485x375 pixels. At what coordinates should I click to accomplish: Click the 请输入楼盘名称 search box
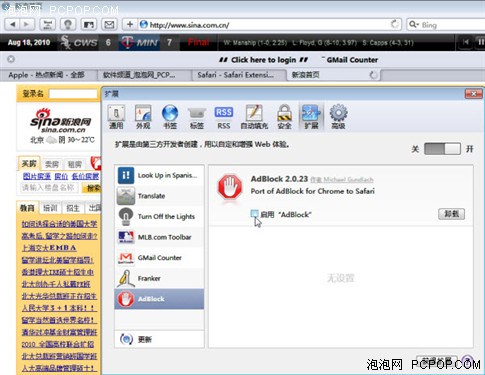point(49,188)
